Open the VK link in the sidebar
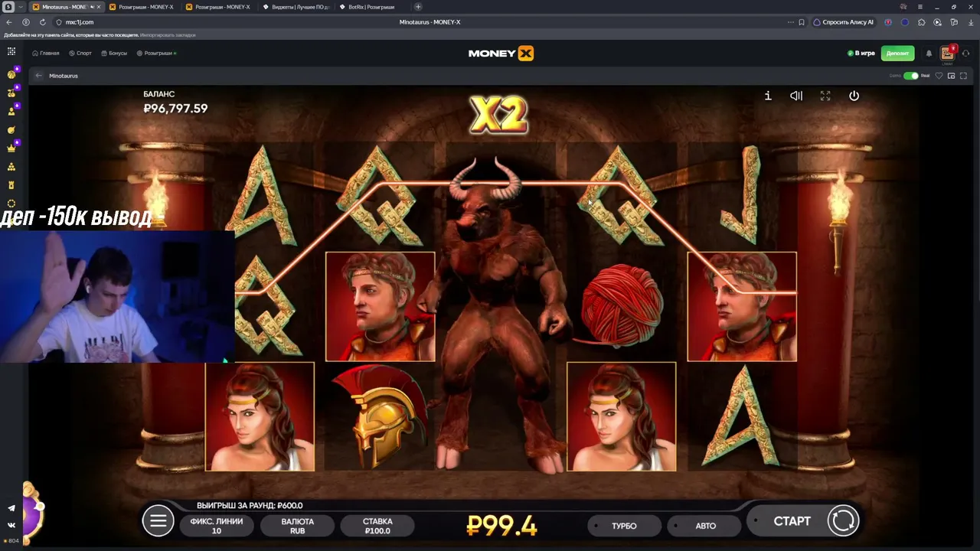980x551 pixels. click(11, 525)
